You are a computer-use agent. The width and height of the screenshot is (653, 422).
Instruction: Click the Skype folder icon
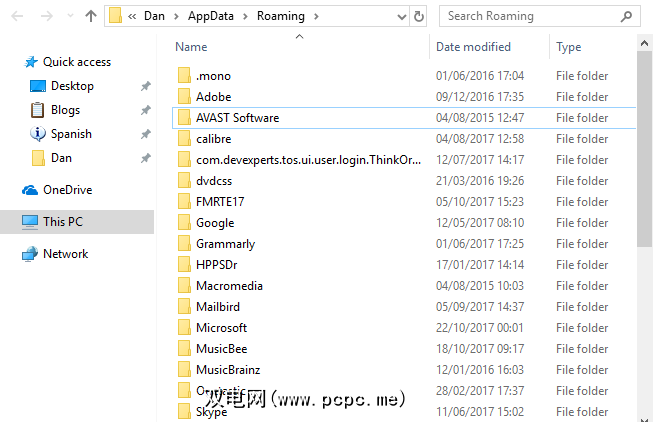(x=184, y=412)
